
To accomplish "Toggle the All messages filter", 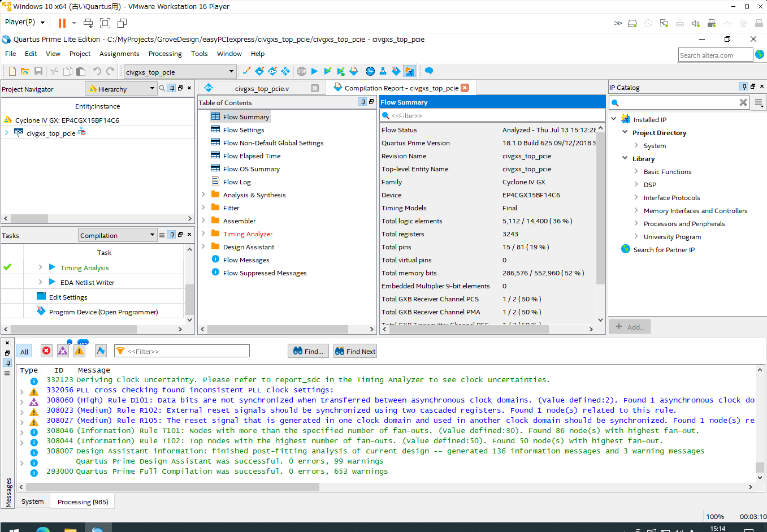I will click(24, 351).
